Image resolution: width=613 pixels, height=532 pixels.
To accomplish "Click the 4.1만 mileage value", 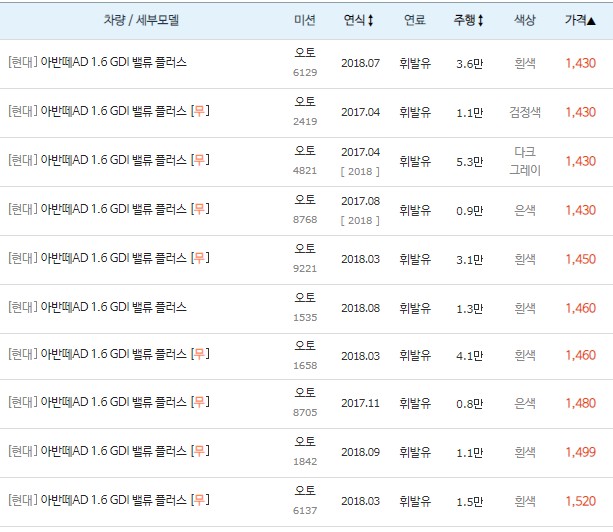I will pyautogui.click(x=470, y=356).
